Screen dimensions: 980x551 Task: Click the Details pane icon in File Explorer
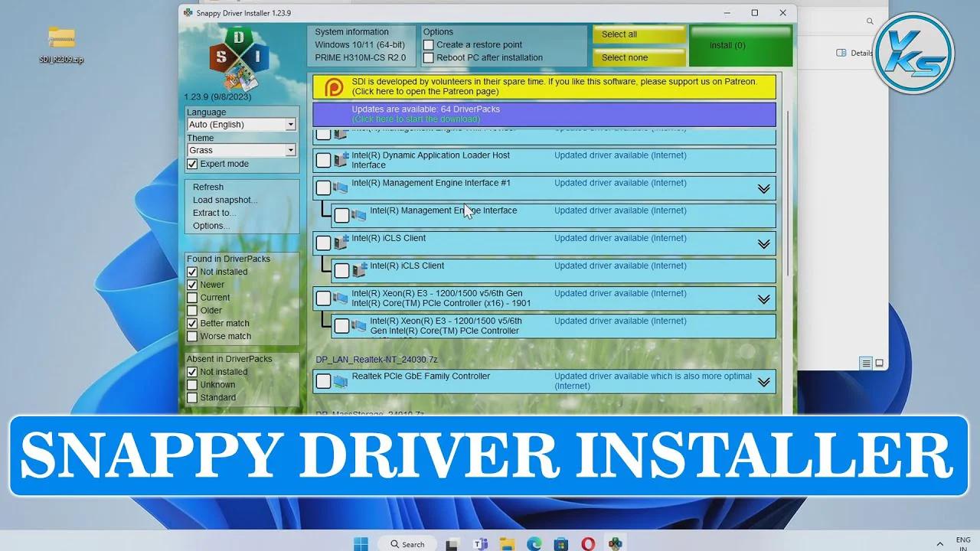tap(841, 53)
